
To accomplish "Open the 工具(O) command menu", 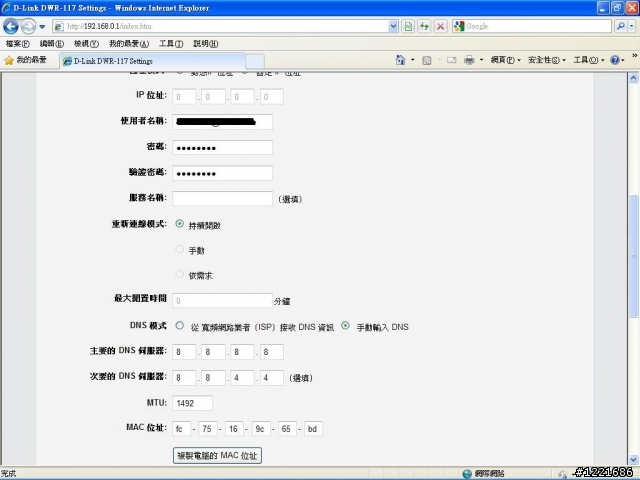I will coord(589,60).
